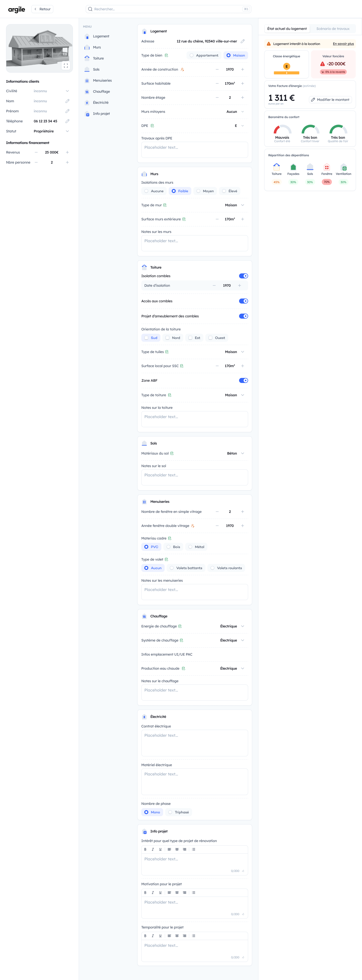Decrease Surface habitable with the minus icon
Image resolution: width=362 pixels, height=980 pixels.
coord(217,84)
